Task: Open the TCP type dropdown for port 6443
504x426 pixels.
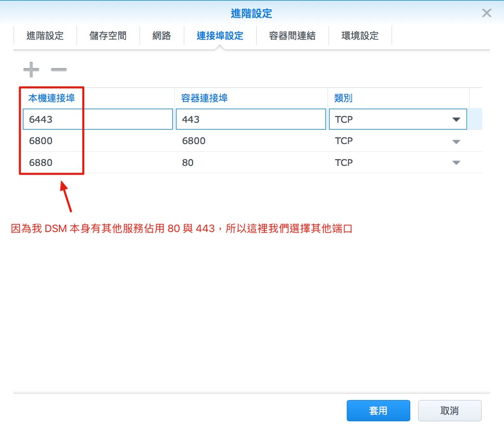Action: (457, 119)
